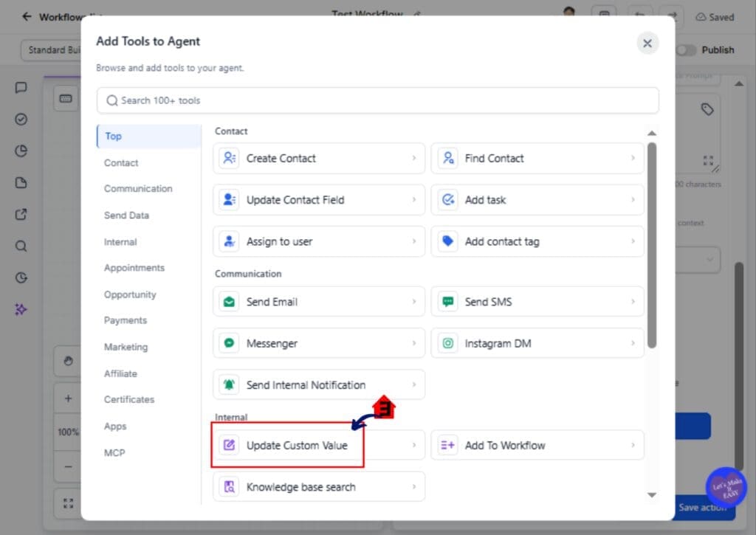Expand the Find Contact chevron

[633, 158]
